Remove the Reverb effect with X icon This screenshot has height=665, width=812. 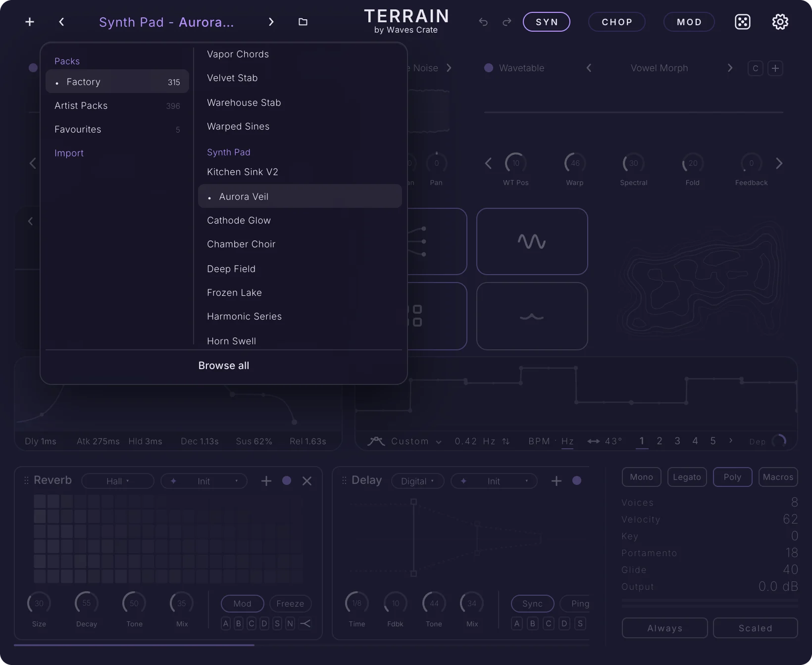point(307,481)
